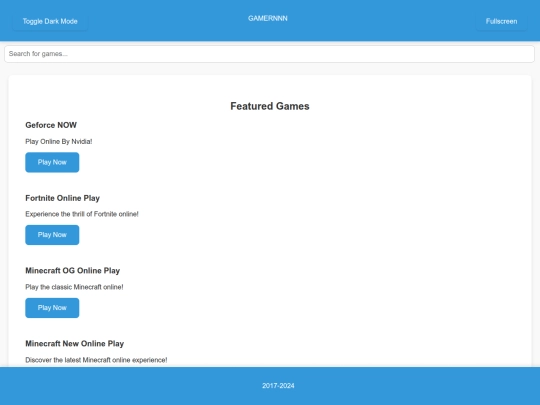The height and width of the screenshot is (405, 540).
Task: Select the Fortnite Online Play title
Action: pyautogui.click(x=62, y=198)
